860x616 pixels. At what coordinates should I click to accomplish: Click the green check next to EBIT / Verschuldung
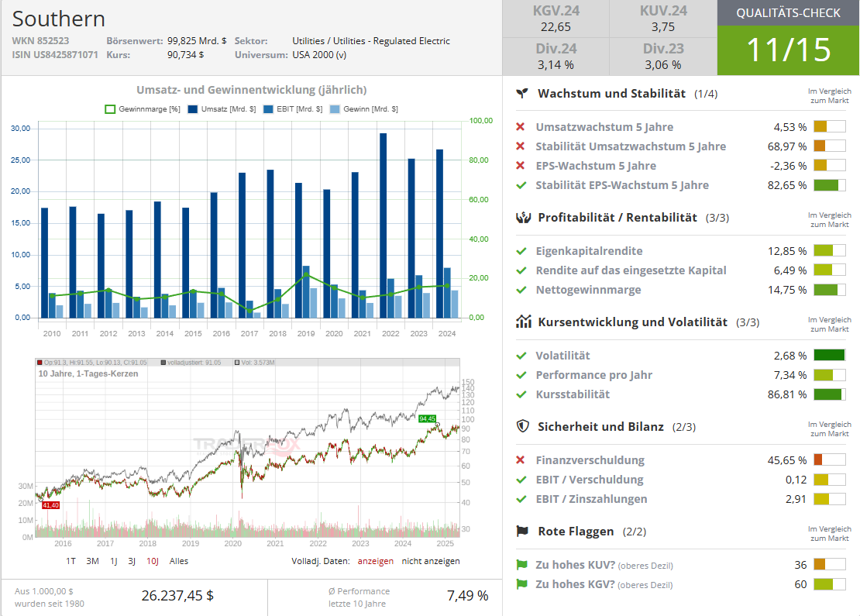point(521,480)
